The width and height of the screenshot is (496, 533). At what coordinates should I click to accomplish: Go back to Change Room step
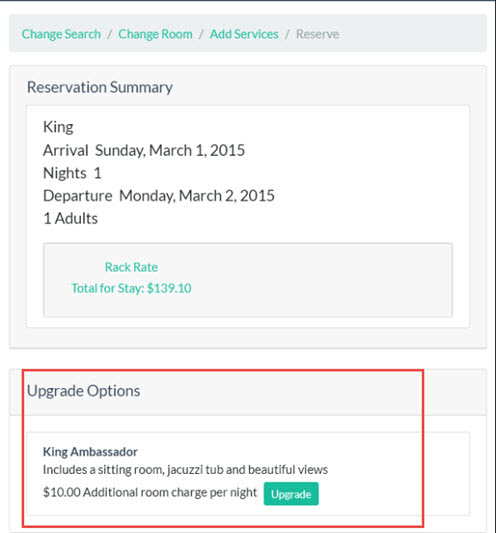[x=155, y=34]
